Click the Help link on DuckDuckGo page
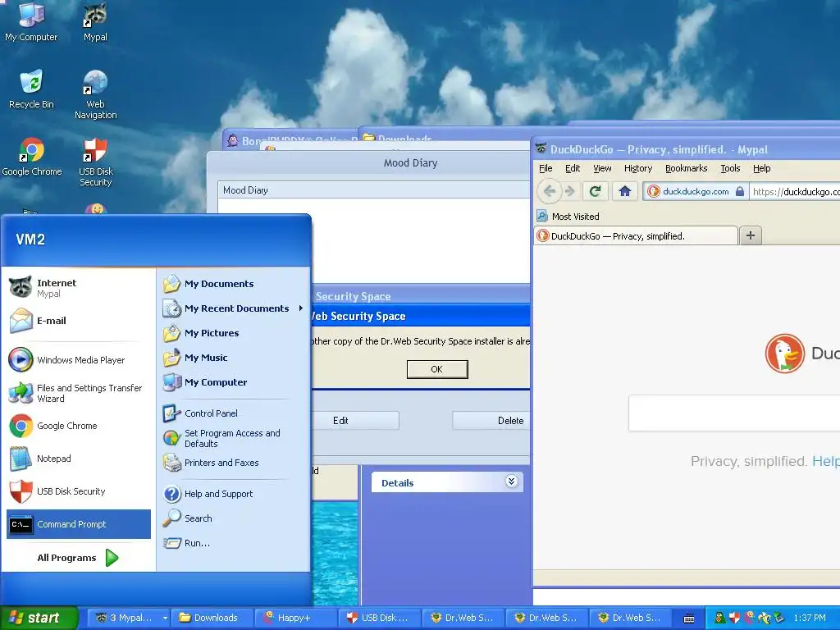Image resolution: width=840 pixels, height=630 pixels. tap(825, 461)
